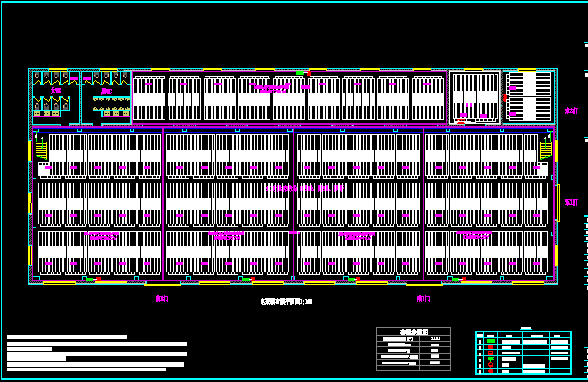588x382 pixels.
Task: Select middle magenta label right of building
Action: tap(571, 202)
